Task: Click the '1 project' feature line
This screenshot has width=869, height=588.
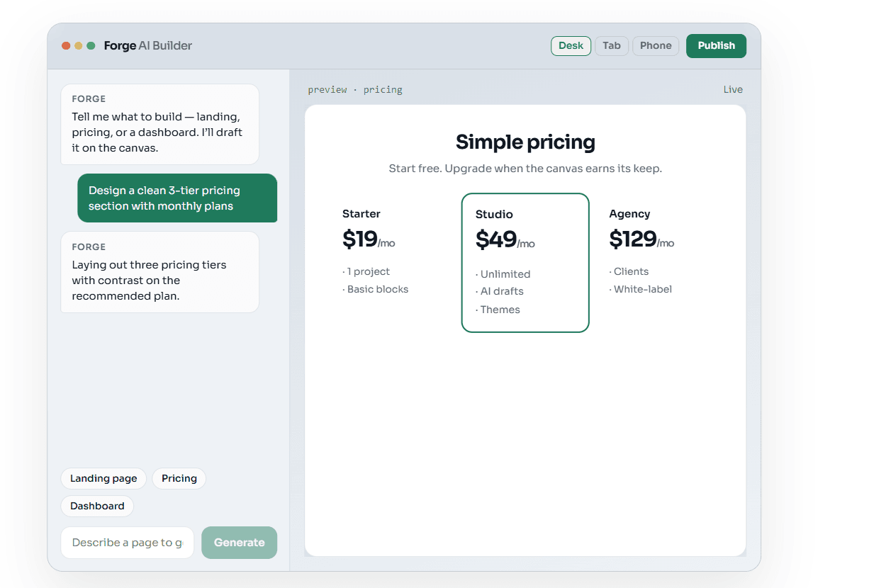Action: [366, 272]
